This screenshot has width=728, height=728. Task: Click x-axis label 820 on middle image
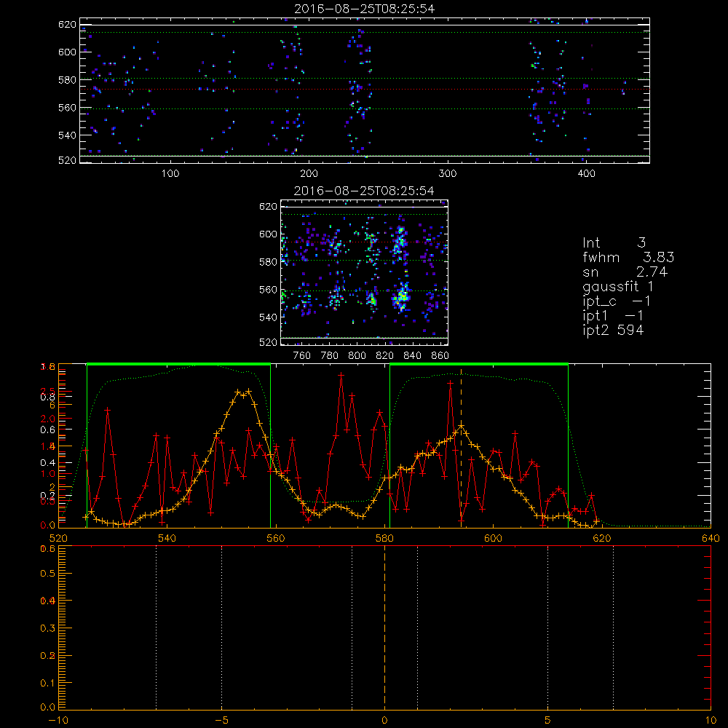point(385,356)
